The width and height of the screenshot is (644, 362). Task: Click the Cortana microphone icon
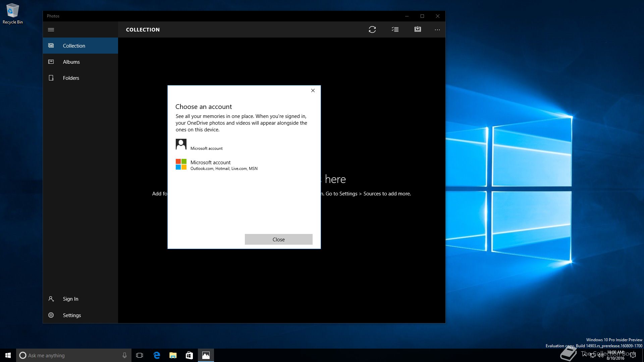[x=124, y=355]
